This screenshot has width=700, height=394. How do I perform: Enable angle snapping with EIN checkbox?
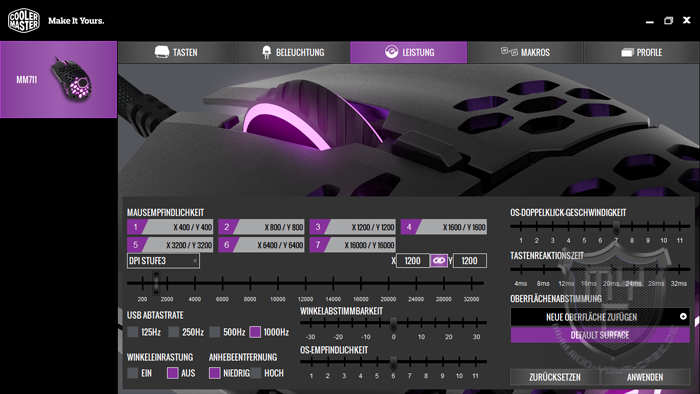[133, 373]
